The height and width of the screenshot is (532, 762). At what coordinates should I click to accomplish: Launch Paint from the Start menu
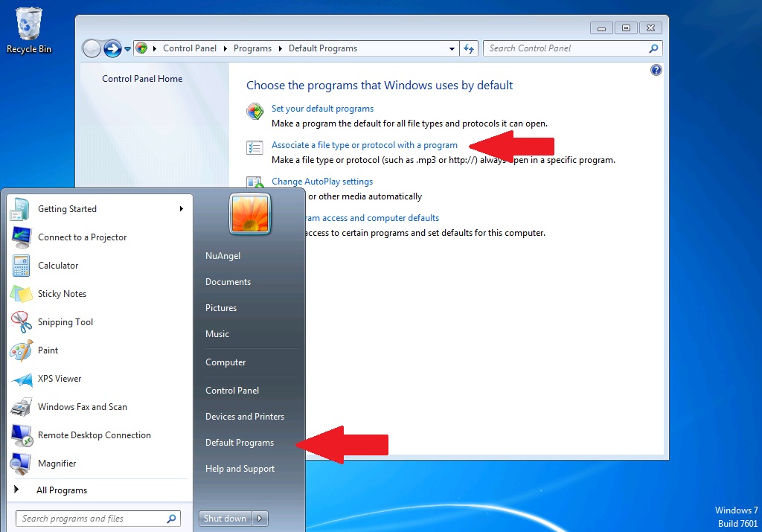pos(49,350)
